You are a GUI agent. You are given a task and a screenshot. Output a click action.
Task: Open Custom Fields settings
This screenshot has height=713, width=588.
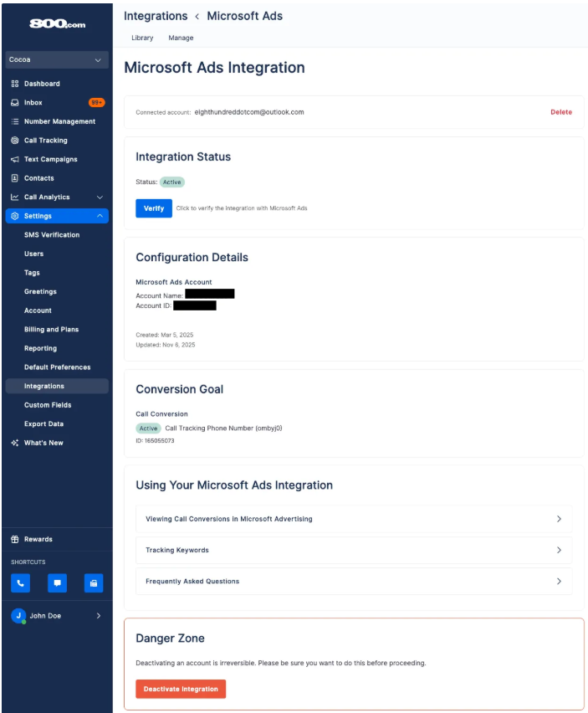point(48,405)
